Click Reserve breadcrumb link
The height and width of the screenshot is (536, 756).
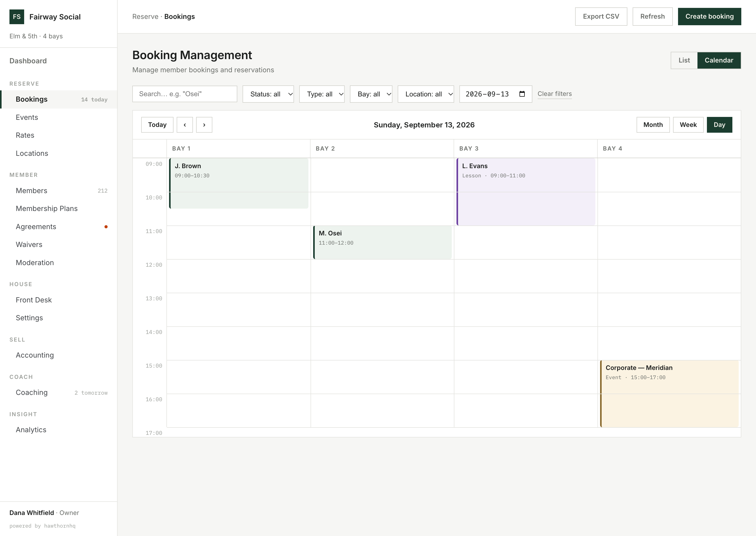[145, 17]
